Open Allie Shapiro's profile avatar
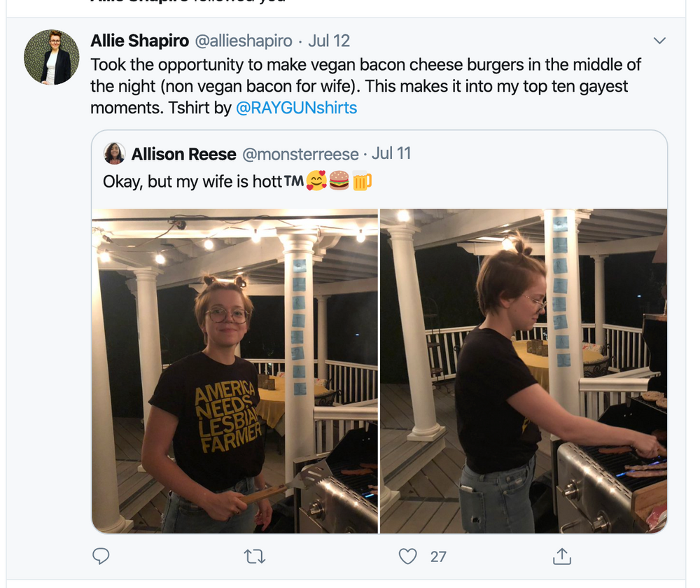Image resolution: width=700 pixels, height=588 pixels. pos(52,57)
